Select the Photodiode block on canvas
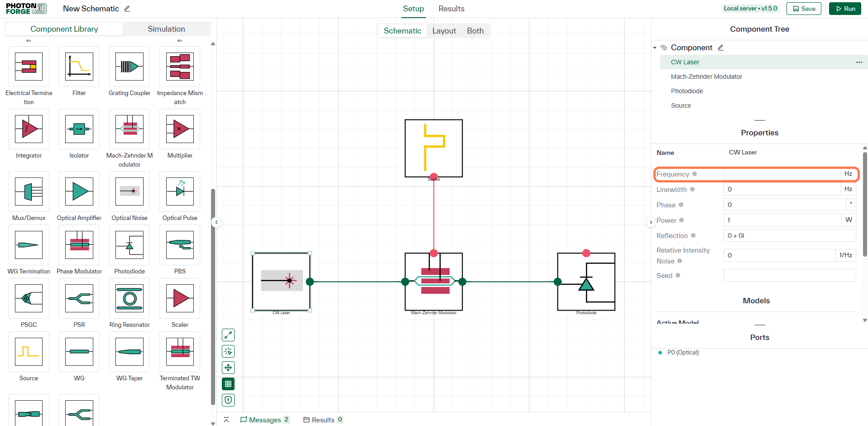This screenshot has width=868, height=426. tap(586, 282)
